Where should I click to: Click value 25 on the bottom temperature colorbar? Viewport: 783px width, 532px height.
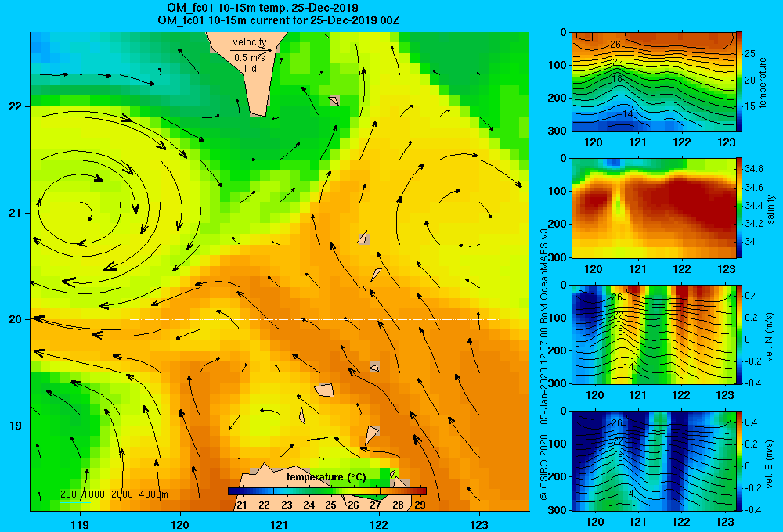tap(330, 505)
